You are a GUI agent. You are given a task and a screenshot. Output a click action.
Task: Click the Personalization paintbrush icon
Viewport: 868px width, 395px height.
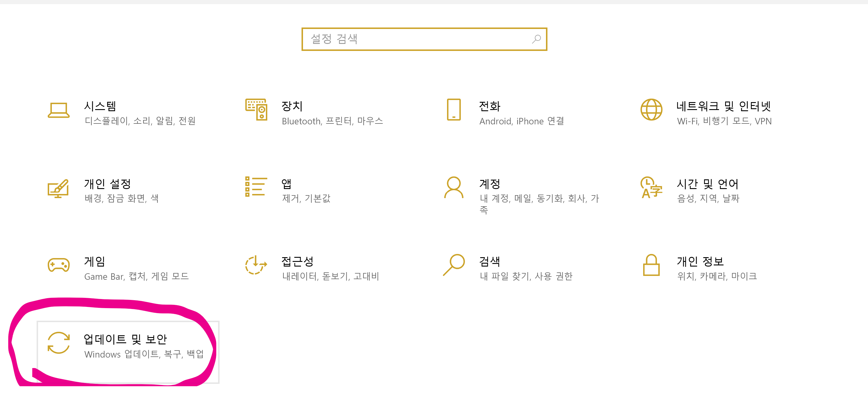58,188
